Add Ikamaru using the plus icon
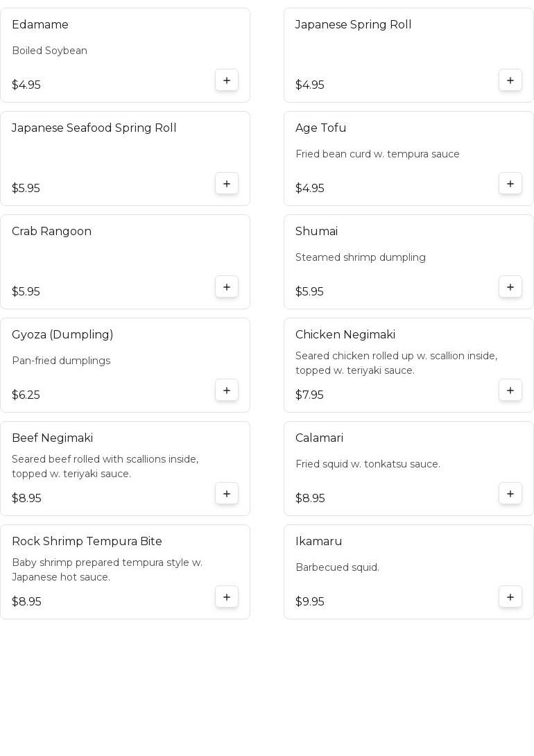534x756 pixels. coord(510,597)
